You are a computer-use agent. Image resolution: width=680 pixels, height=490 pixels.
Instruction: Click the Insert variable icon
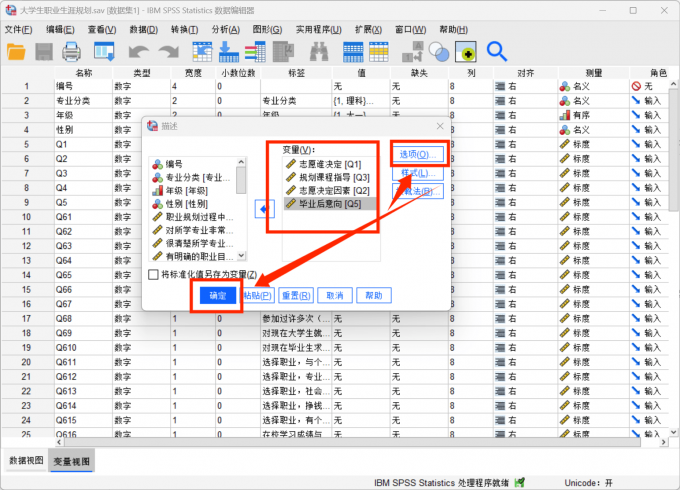(379, 52)
